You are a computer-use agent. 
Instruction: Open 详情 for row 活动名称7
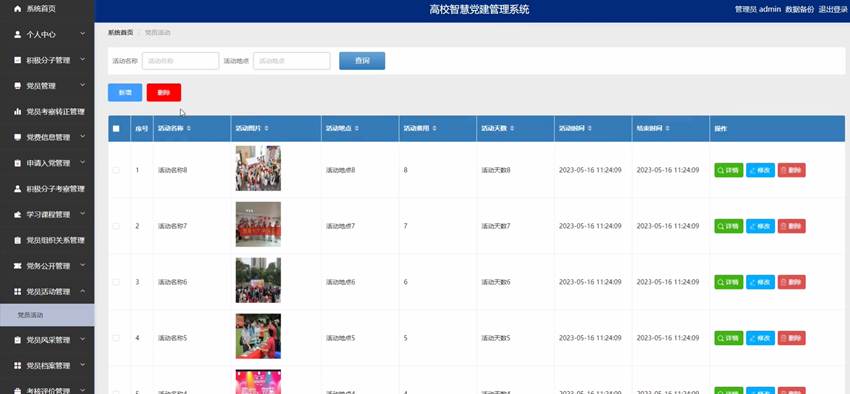pos(729,226)
